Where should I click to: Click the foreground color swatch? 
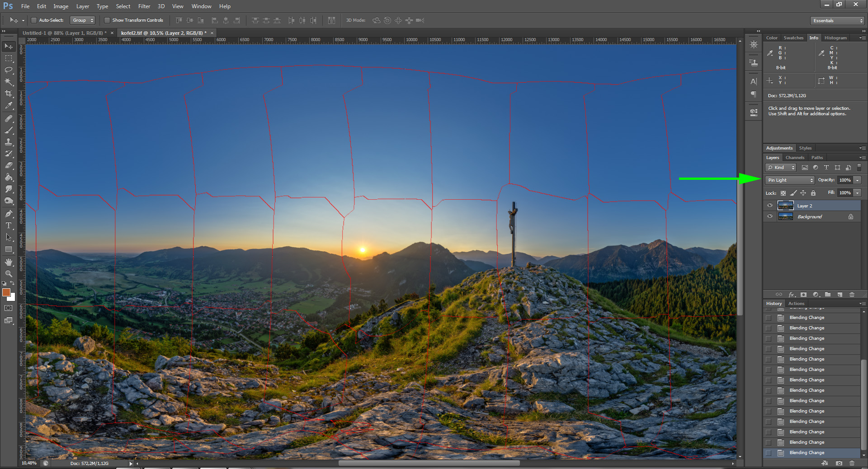click(x=6, y=293)
